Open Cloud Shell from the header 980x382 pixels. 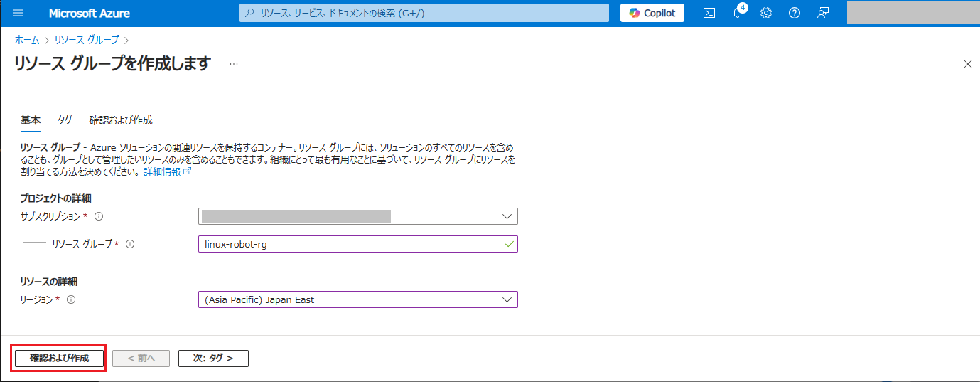pyautogui.click(x=709, y=13)
